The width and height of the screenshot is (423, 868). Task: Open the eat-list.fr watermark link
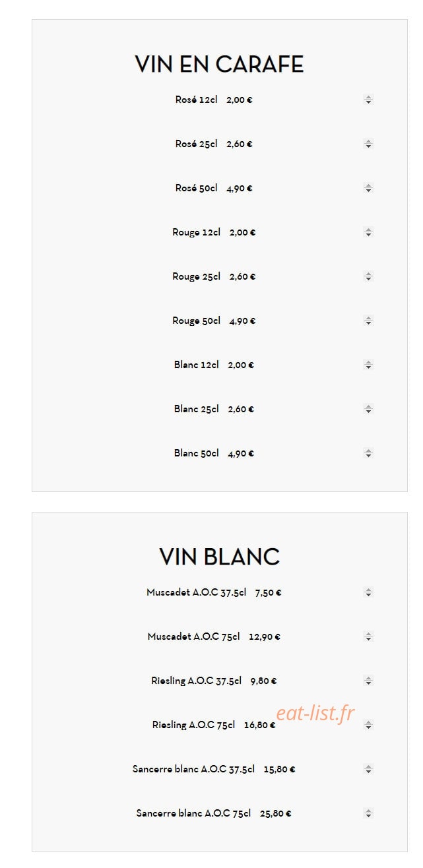point(315,713)
